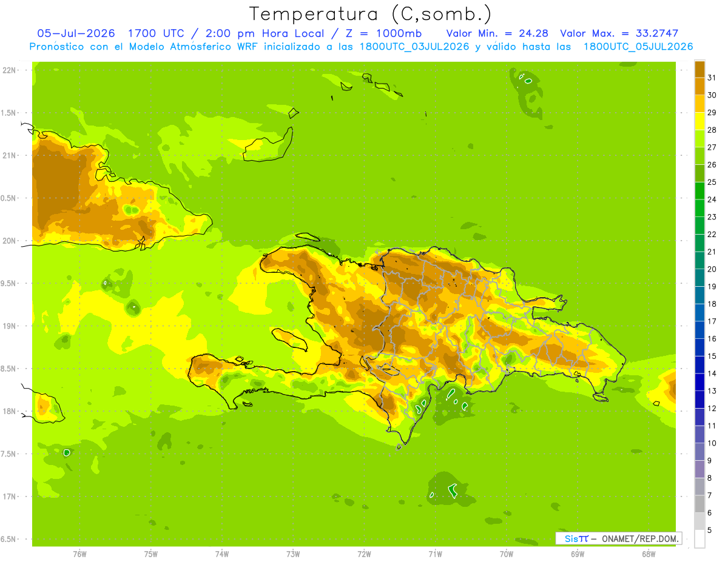Click the "69W" longitude axis label
Screen dimensions: 728x562
point(578,554)
